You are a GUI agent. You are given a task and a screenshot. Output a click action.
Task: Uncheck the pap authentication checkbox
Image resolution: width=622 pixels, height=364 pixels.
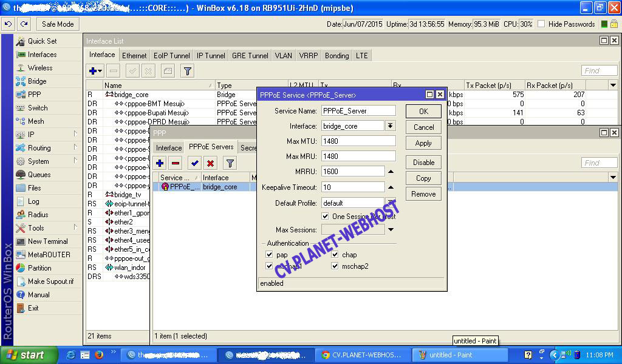point(270,255)
